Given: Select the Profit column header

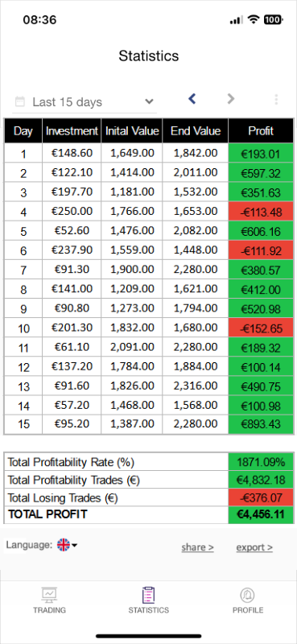Looking at the screenshot, I should click(261, 131).
